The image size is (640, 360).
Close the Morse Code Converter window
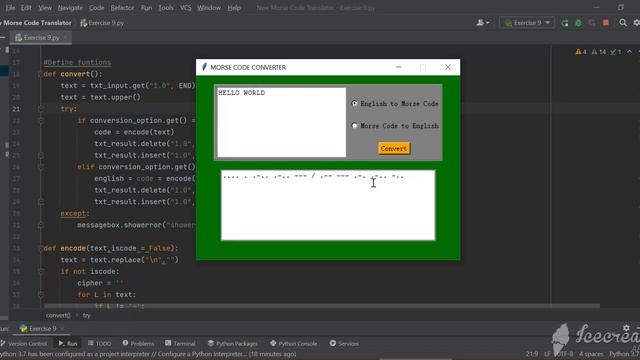448,67
